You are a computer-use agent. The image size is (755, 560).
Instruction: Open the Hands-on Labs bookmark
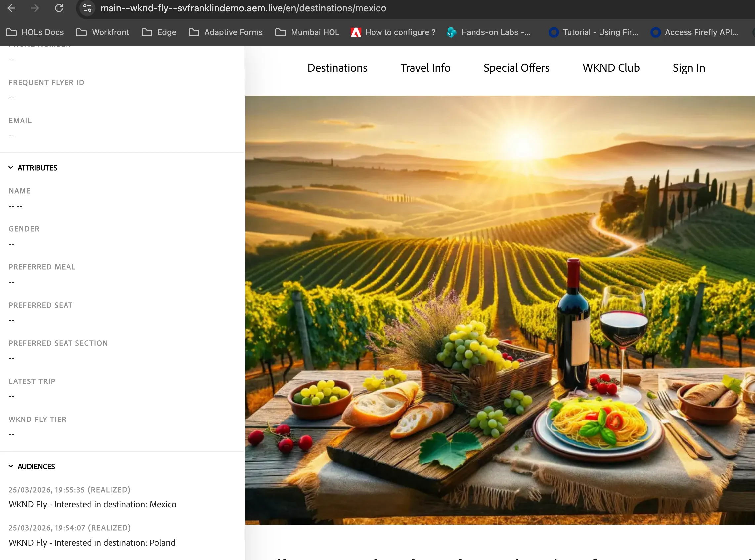489,32
